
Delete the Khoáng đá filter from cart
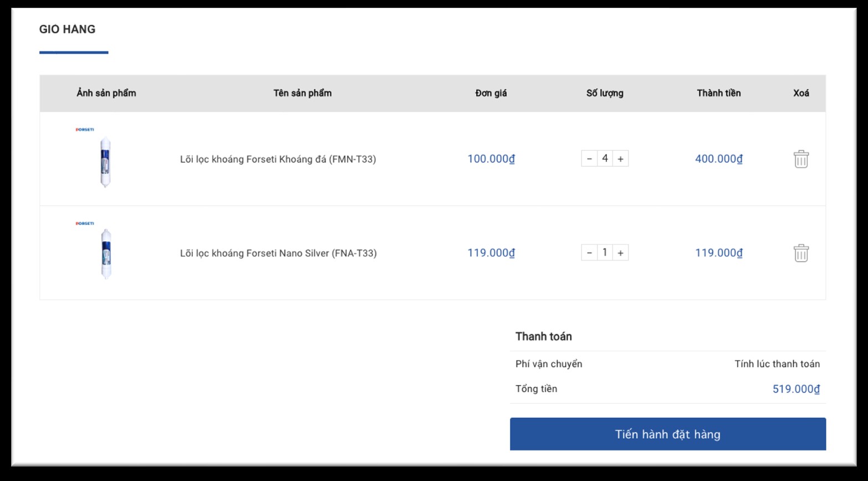801,159
